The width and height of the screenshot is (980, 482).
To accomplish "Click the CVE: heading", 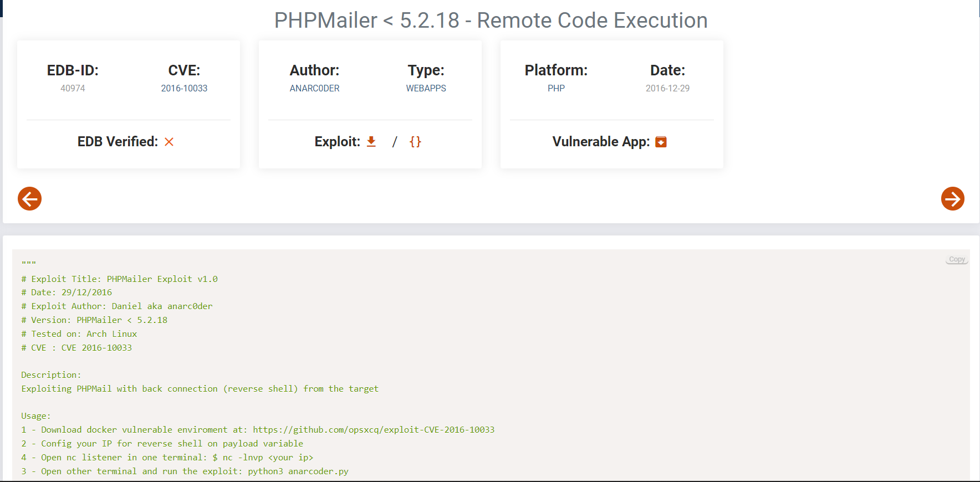I will [x=184, y=70].
